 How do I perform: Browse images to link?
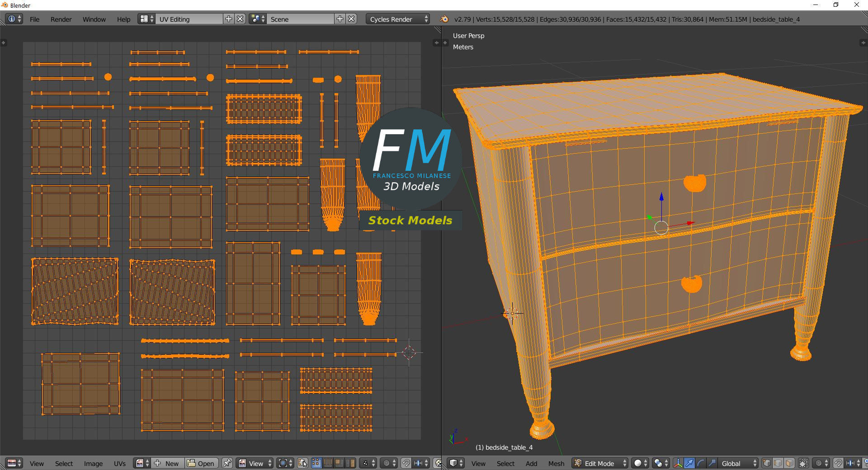(x=142, y=463)
